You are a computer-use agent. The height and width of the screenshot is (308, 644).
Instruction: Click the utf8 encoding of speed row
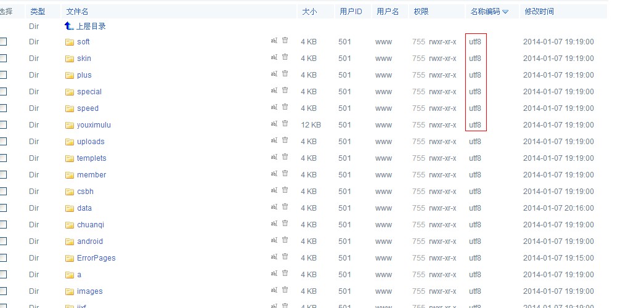(x=475, y=108)
